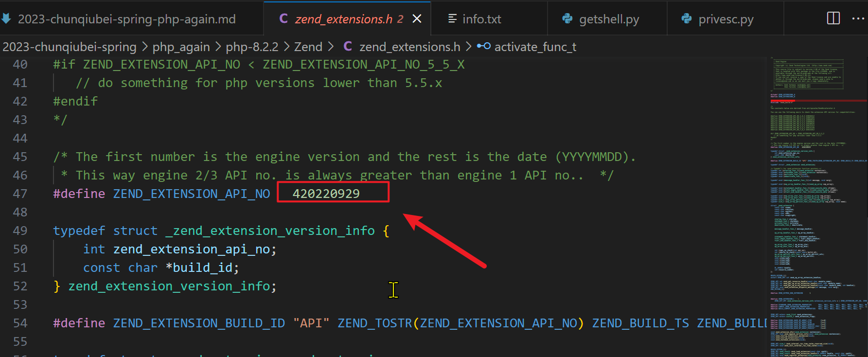
Task: Click the value 420220929 on line 47
Action: pos(326,194)
